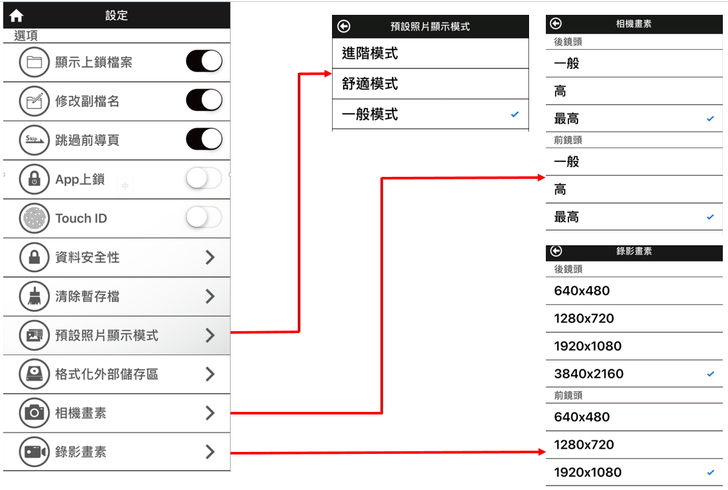Click the photo icon beside 預設照片顯示模式
Screen dimensions: 728x490
[x=34, y=335]
